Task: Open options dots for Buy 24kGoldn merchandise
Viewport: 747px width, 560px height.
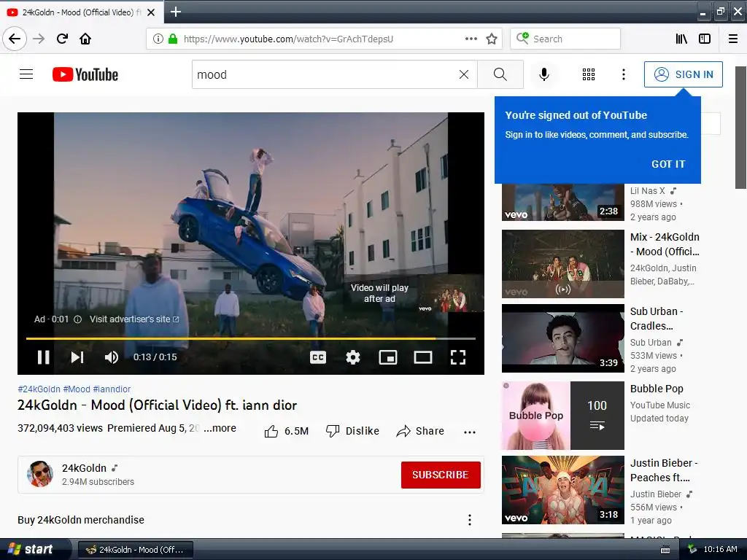Action: coord(470,519)
